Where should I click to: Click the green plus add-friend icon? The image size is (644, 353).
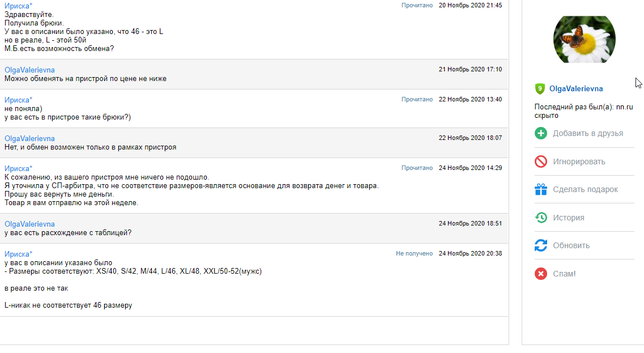coord(541,134)
